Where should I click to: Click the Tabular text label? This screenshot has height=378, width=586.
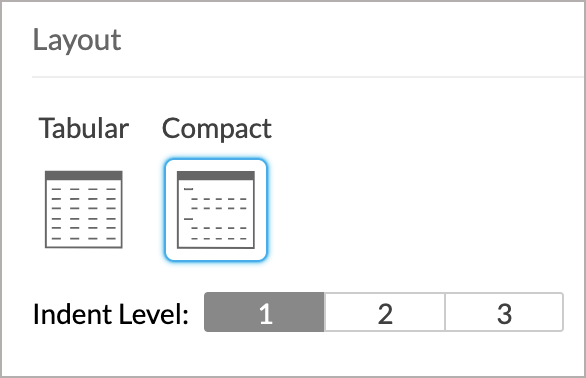(x=84, y=128)
